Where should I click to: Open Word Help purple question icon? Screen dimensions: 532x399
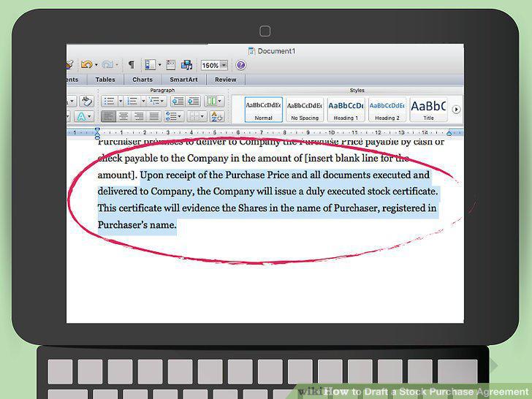(x=240, y=65)
